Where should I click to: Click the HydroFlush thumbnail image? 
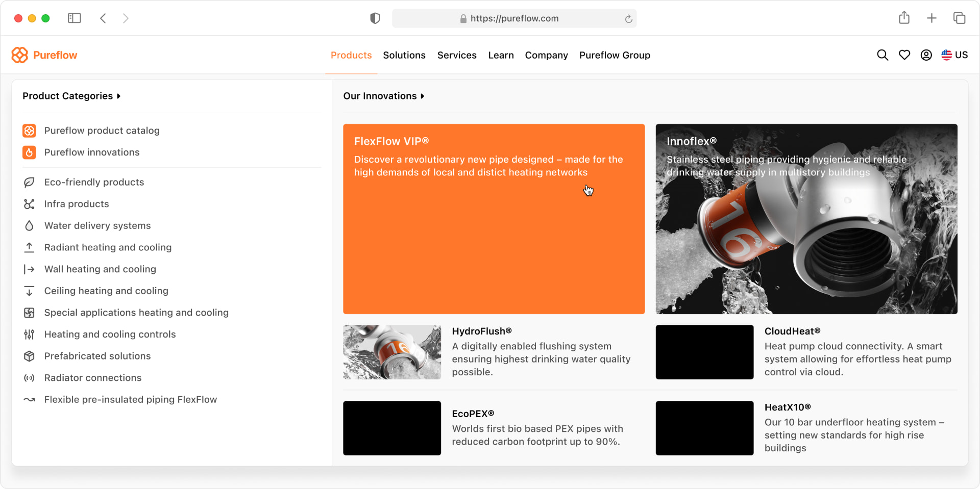(x=392, y=352)
